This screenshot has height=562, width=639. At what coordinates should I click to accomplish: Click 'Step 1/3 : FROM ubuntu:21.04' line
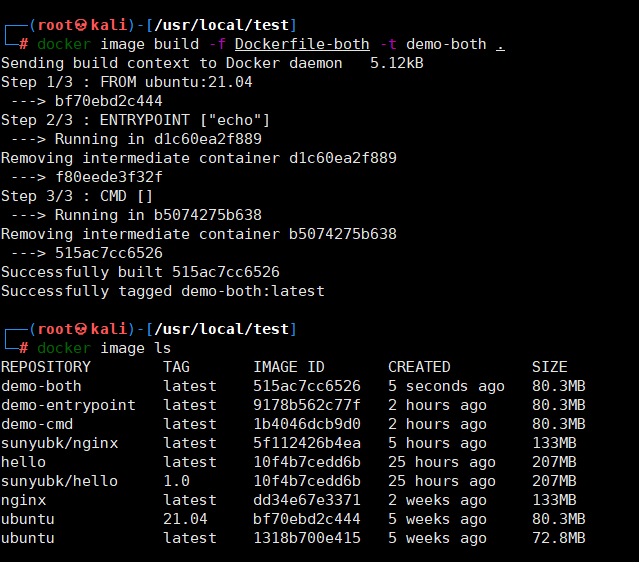click(x=126, y=82)
